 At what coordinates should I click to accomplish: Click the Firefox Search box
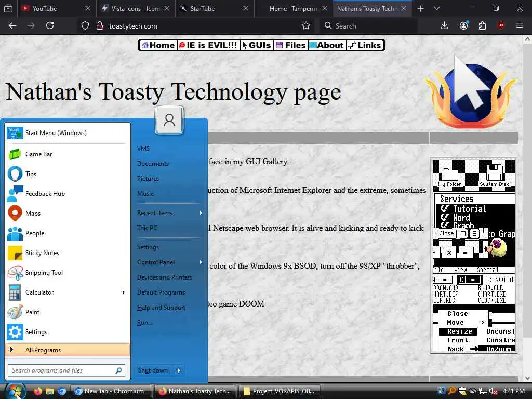point(368,26)
